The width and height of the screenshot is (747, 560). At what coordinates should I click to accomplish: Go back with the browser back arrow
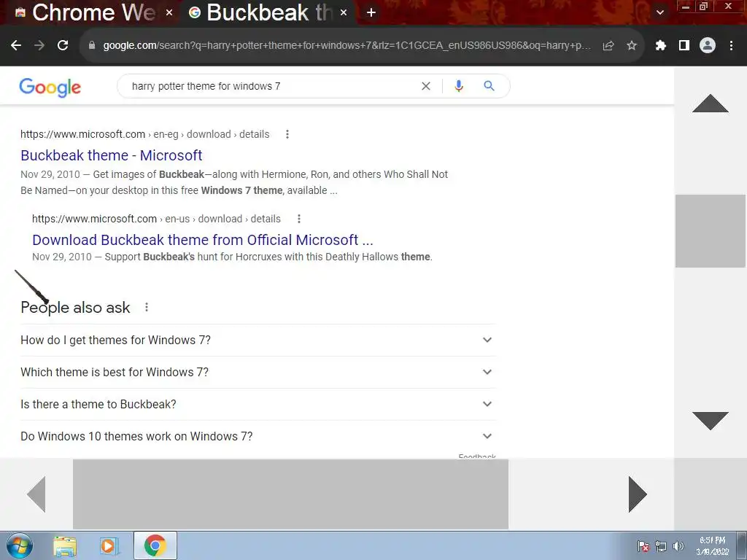[16, 45]
